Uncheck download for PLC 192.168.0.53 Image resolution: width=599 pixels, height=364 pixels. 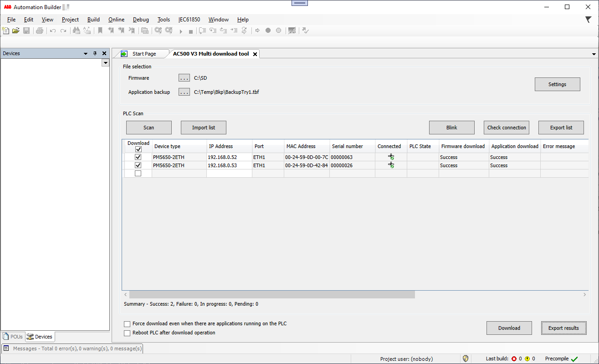click(138, 165)
